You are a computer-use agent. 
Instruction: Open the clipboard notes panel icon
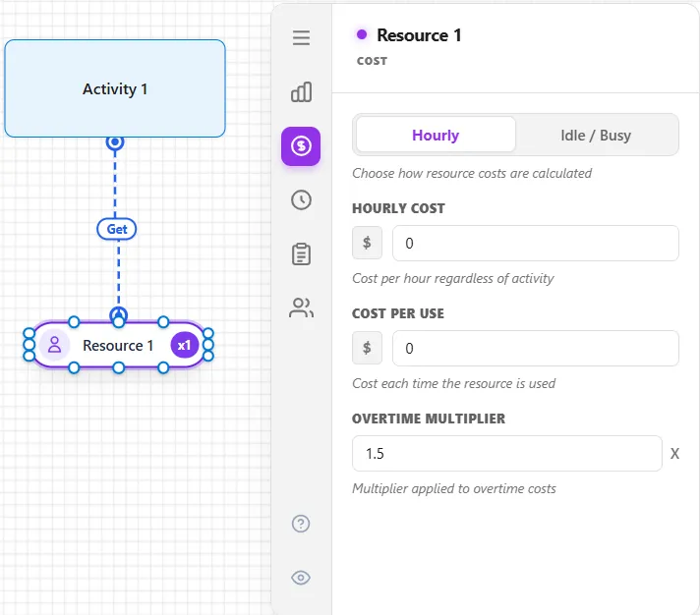point(302,254)
